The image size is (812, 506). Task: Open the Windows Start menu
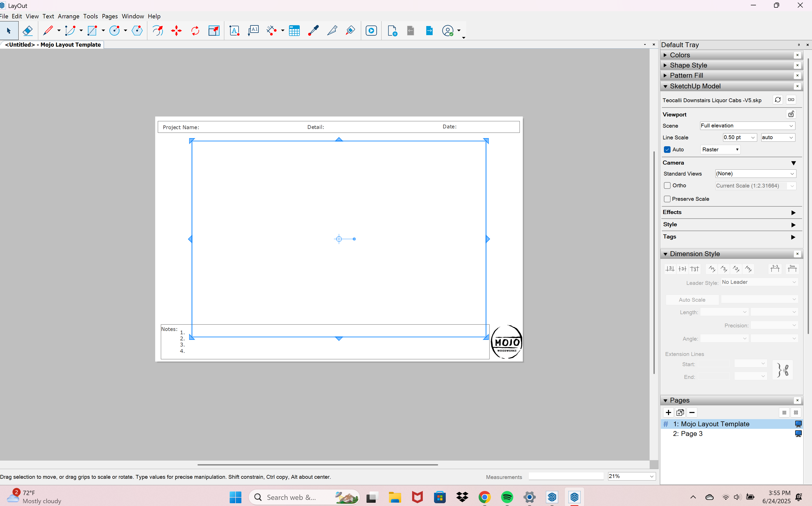[x=236, y=497]
